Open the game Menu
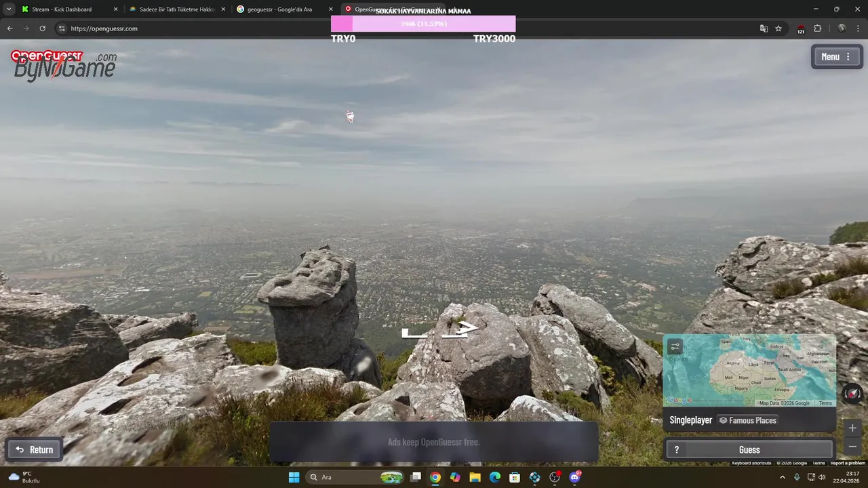Viewport: 868px width, 488px height. click(837, 57)
